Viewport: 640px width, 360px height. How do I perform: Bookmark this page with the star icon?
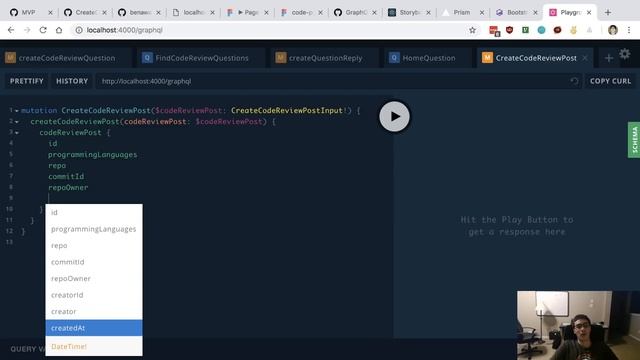click(472, 30)
